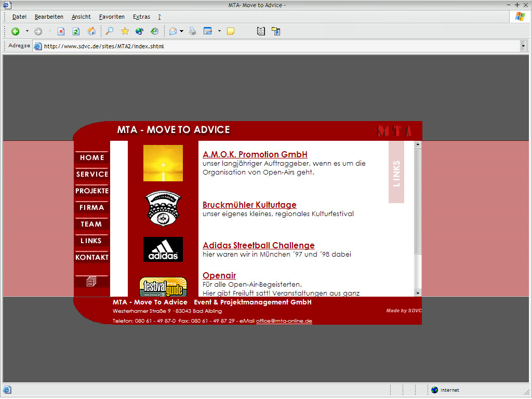Click the green Back navigation arrow
The width and height of the screenshot is (532, 399).
tap(15, 31)
